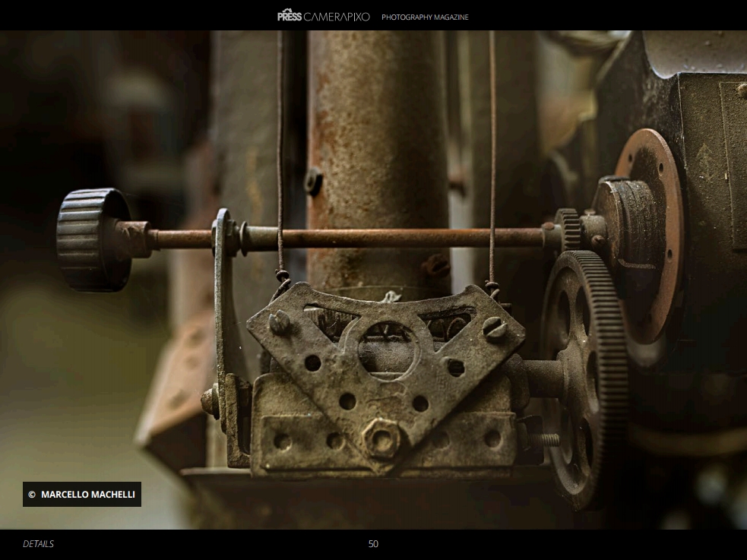Click the 'DETAILS' section label
The image size is (747, 560).
coord(38,544)
